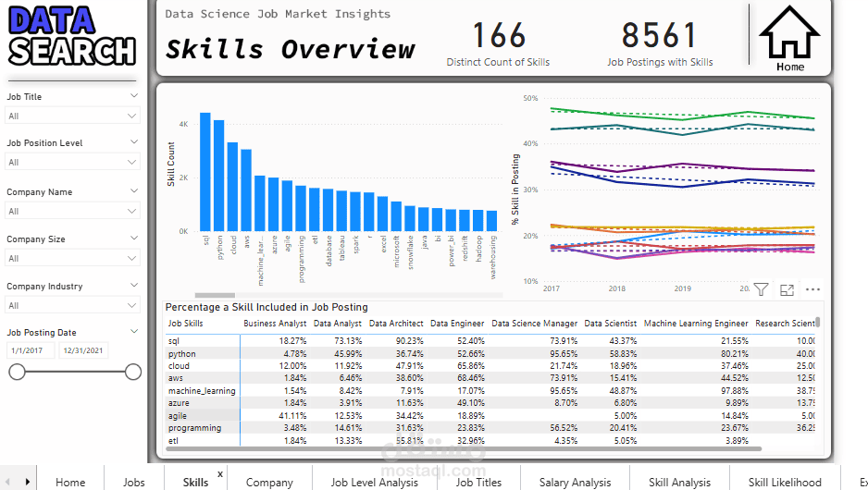Sort by Machine Learning Engineer column header
The height and width of the screenshot is (490, 868).
[x=697, y=324]
